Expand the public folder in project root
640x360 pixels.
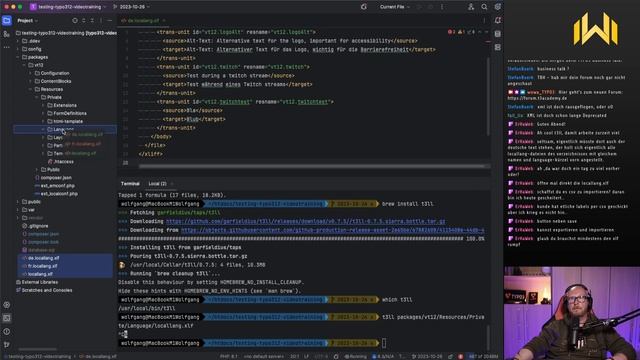click(18, 202)
